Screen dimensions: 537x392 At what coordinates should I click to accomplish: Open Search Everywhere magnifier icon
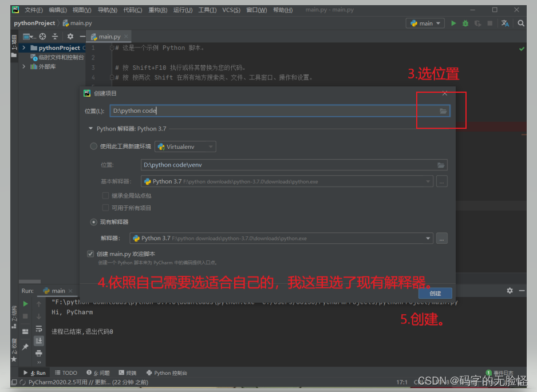[521, 23]
